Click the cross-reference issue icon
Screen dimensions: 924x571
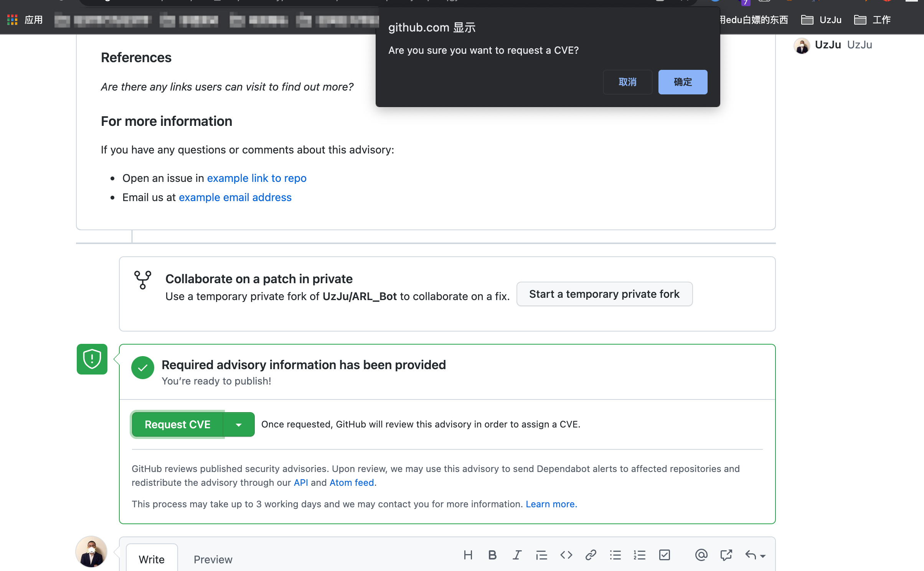(726, 555)
